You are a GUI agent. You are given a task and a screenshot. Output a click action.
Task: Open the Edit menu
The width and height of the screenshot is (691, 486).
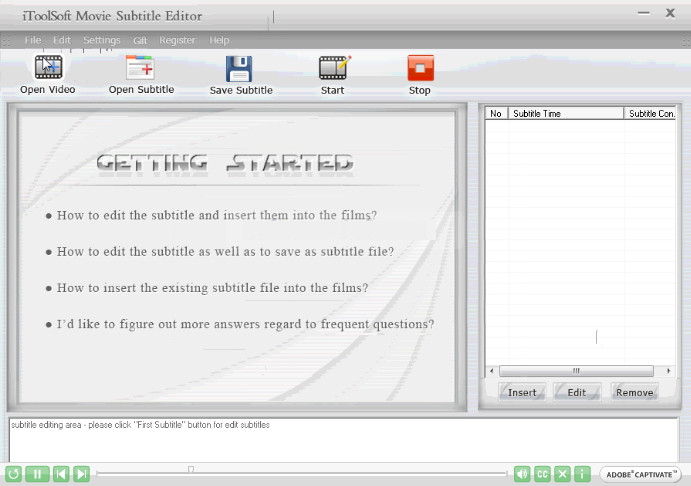62,40
